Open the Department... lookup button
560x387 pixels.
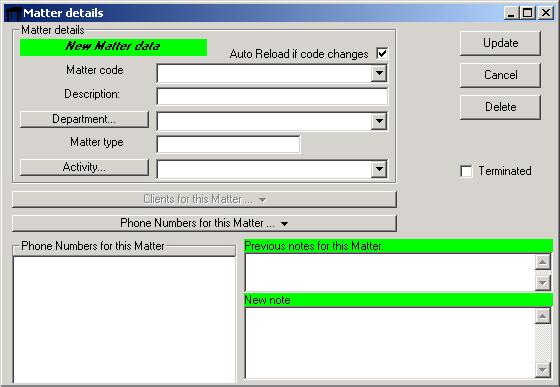(x=84, y=119)
